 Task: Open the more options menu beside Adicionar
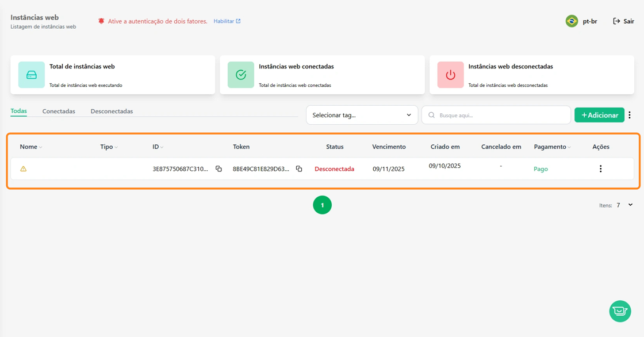(630, 115)
